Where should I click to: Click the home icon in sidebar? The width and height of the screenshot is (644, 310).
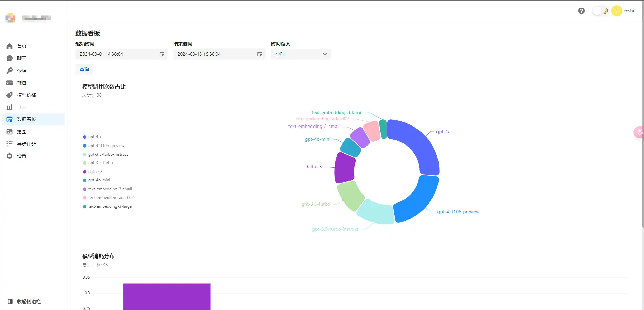(10, 46)
